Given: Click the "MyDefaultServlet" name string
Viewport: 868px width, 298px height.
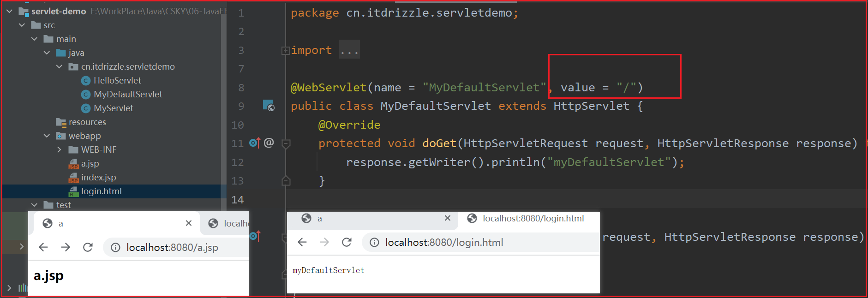Looking at the screenshot, I should 484,87.
